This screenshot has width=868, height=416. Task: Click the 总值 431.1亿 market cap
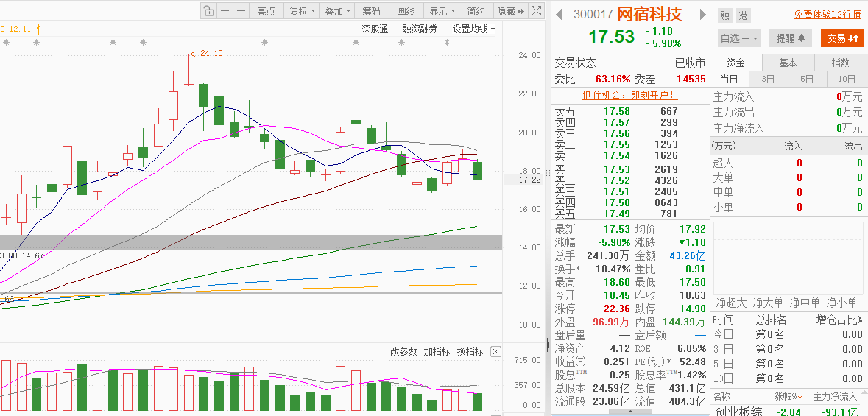click(x=687, y=388)
